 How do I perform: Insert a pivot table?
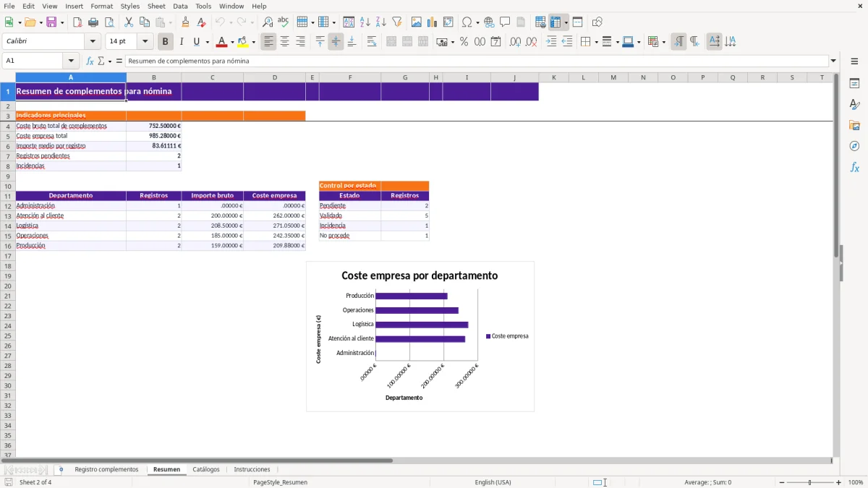pos(448,22)
